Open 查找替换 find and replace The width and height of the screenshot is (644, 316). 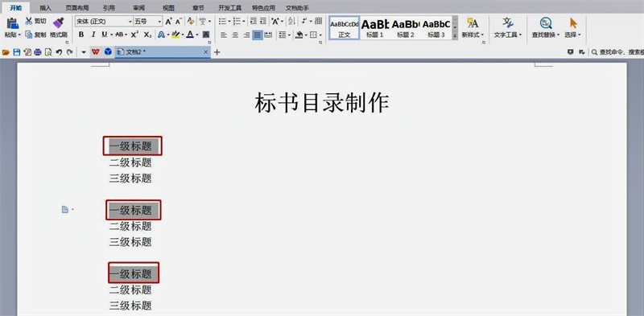click(x=546, y=28)
